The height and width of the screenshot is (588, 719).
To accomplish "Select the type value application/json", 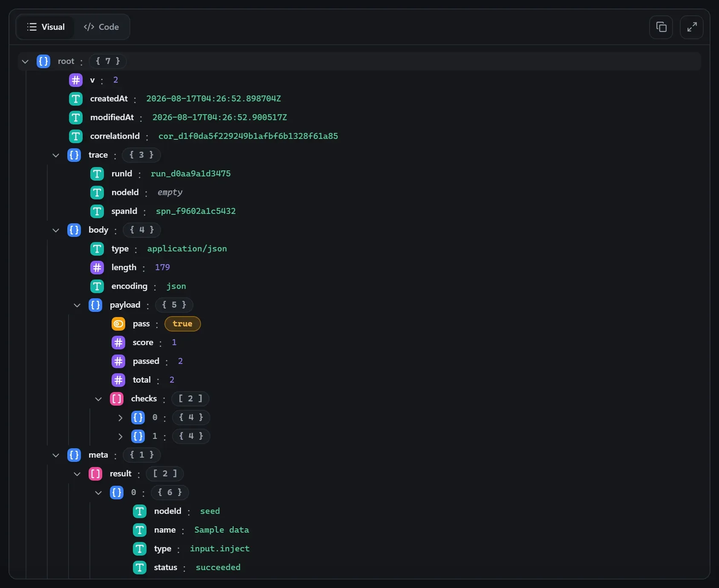I will point(187,249).
